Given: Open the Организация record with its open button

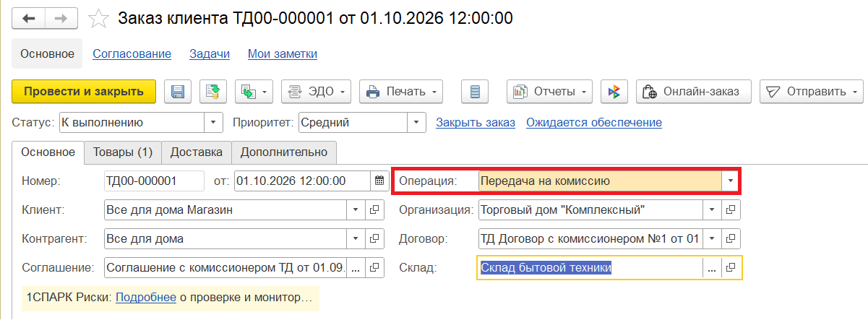Looking at the screenshot, I should coord(731,209).
